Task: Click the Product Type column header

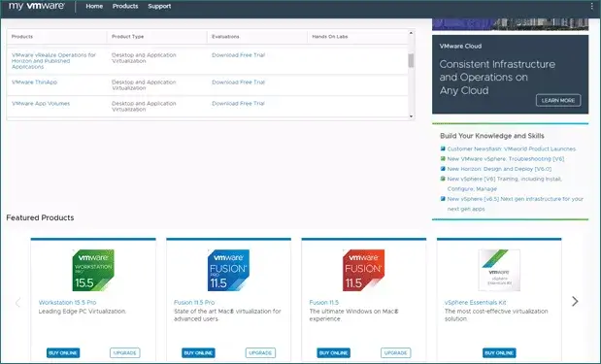Action: point(127,37)
